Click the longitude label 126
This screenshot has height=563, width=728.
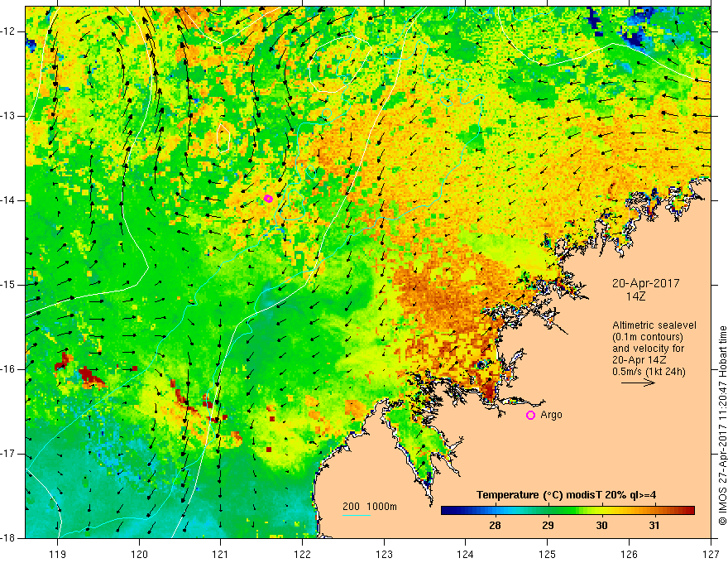point(629,554)
